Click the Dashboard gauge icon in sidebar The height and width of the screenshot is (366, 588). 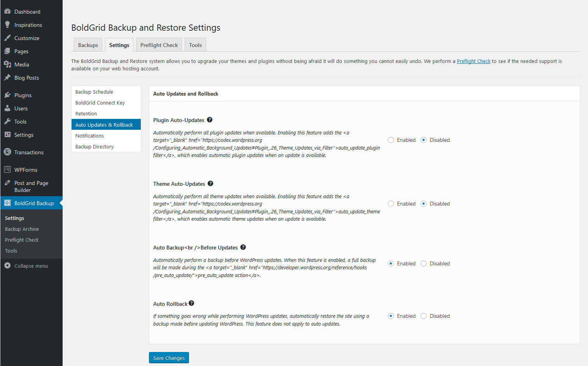click(x=7, y=12)
